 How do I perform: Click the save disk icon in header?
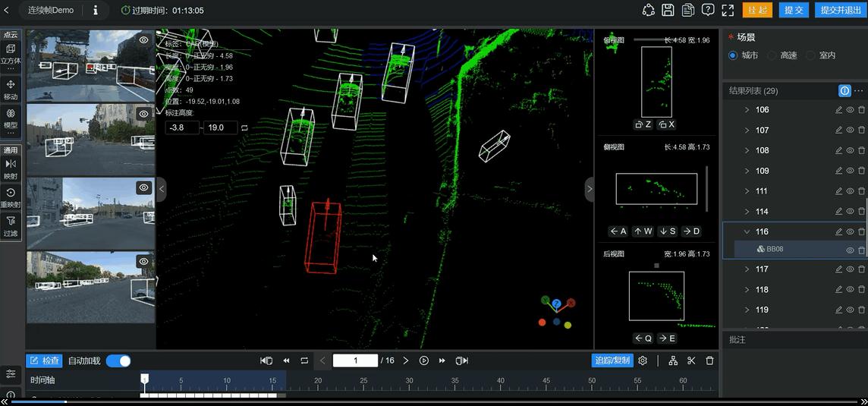(x=668, y=10)
